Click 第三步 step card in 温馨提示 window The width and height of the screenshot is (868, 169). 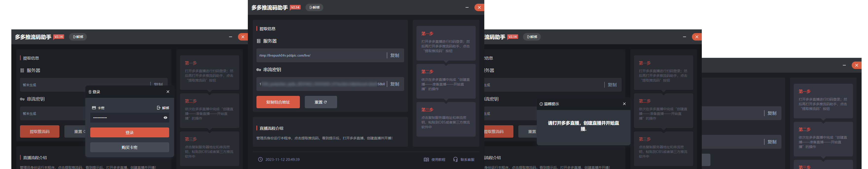point(664,149)
